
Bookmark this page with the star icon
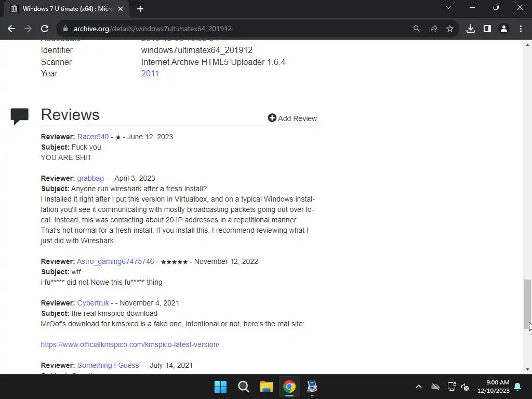pos(450,29)
